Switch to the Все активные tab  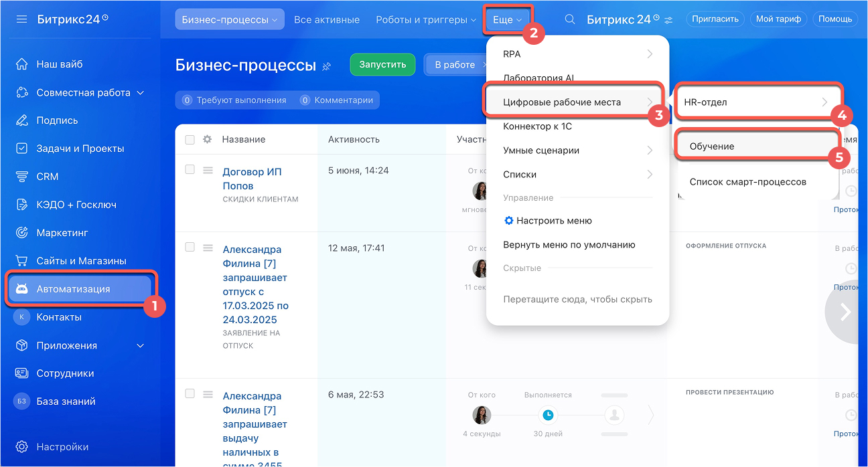coord(327,19)
